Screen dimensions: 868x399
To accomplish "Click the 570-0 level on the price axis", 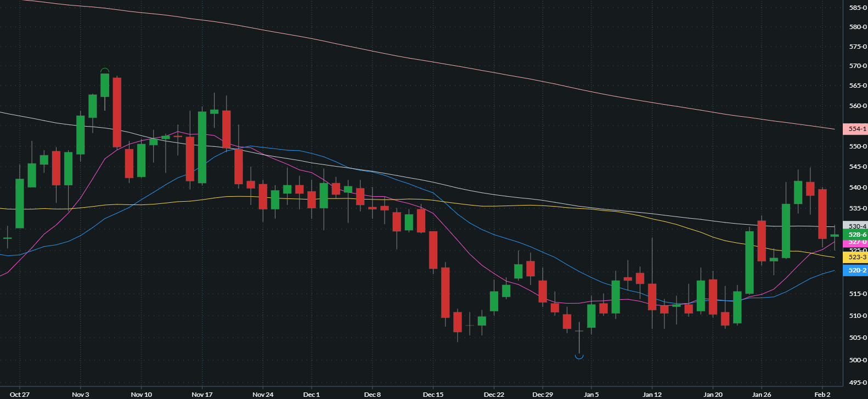I will click(858, 66).
